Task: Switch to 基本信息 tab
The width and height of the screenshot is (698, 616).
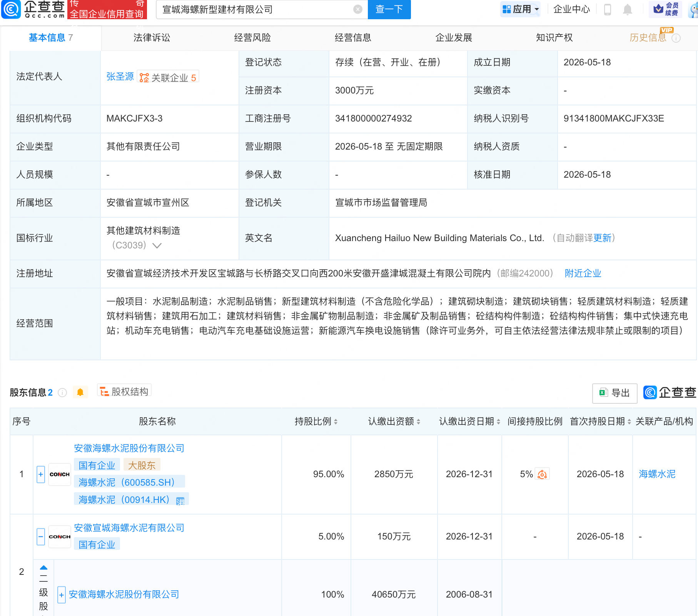Action: tap(51, 38)
